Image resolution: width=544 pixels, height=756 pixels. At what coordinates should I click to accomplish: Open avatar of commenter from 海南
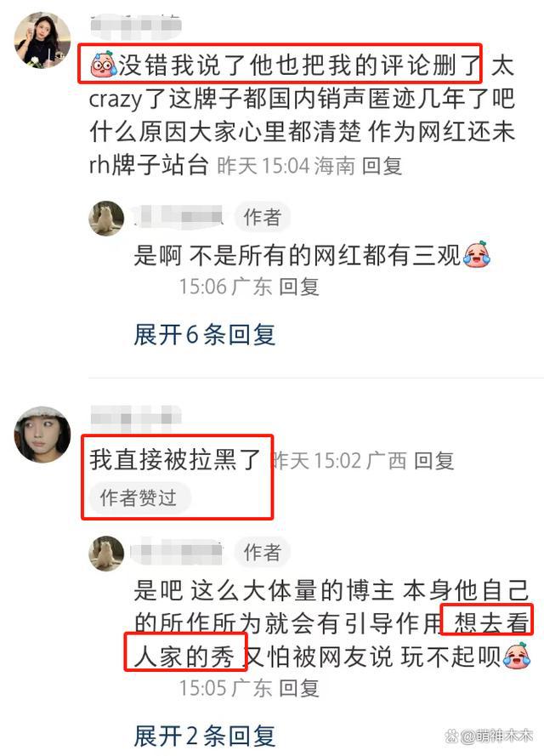point(42,40)
